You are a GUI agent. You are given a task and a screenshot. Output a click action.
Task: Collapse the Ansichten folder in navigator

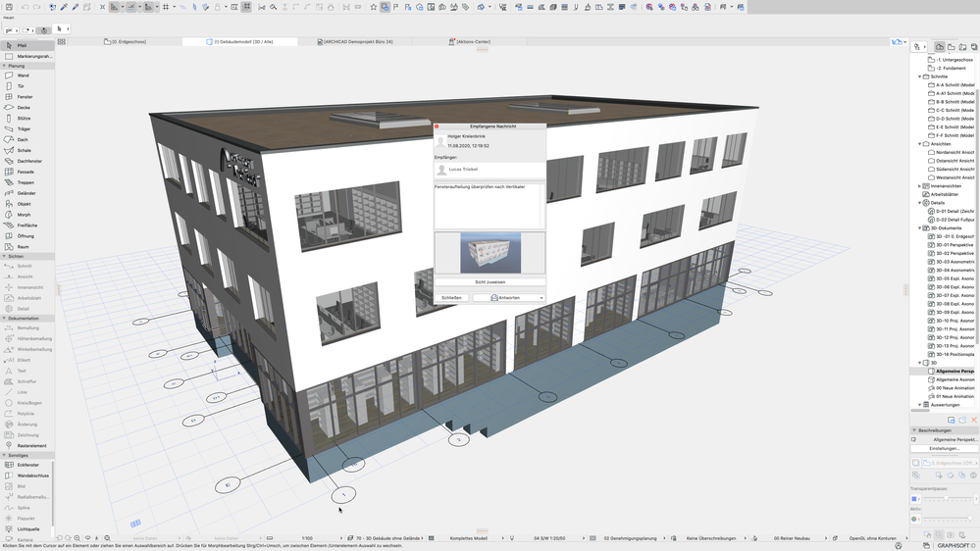tap(919, 144)
